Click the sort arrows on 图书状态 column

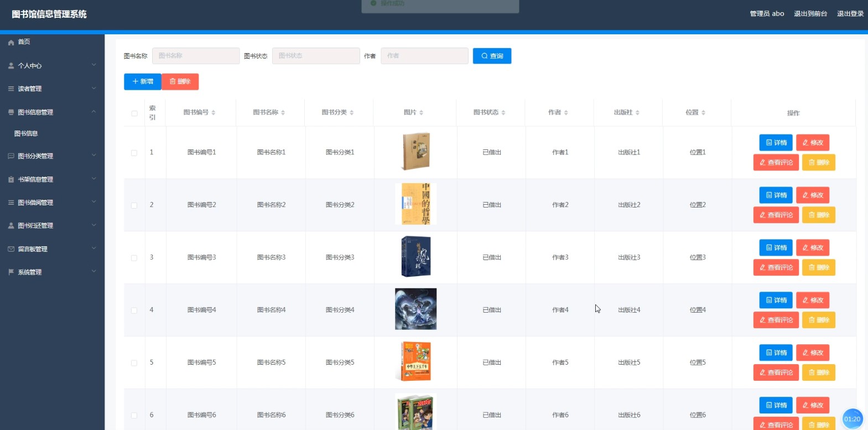coord(503,112)
